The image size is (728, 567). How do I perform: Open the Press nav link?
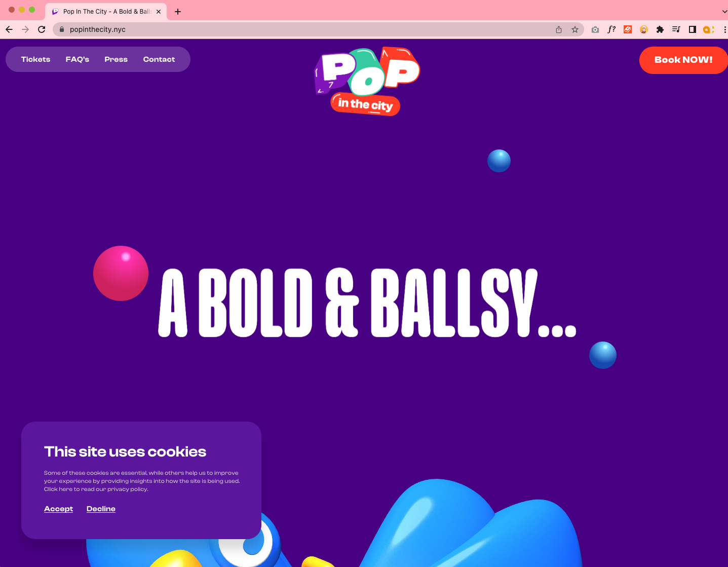[116, 59]
